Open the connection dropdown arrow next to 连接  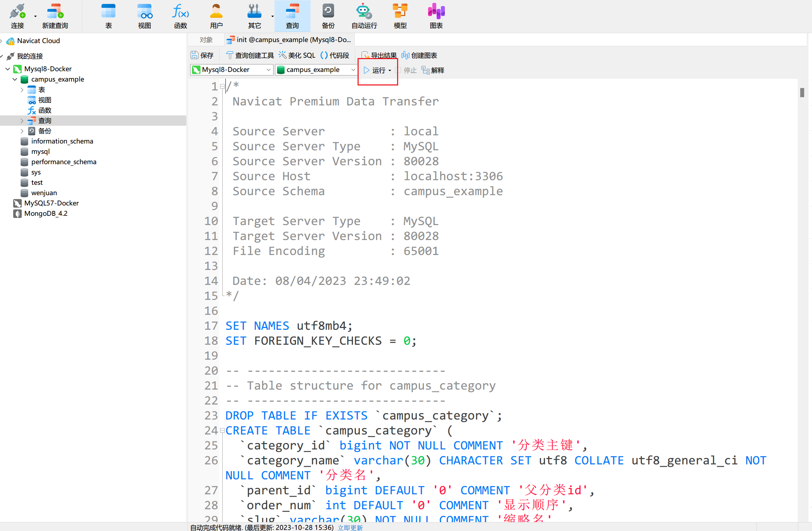coord(35,16)
